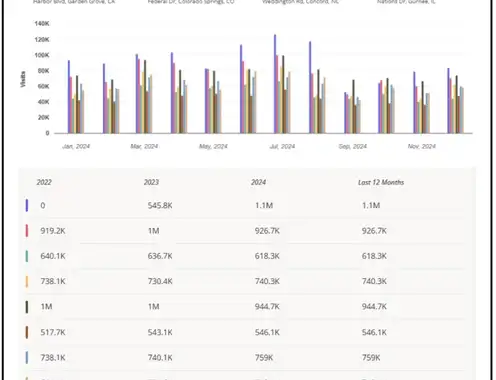
Task: Click 944.7K under Last 12 Months
Action: coord(374,307)
